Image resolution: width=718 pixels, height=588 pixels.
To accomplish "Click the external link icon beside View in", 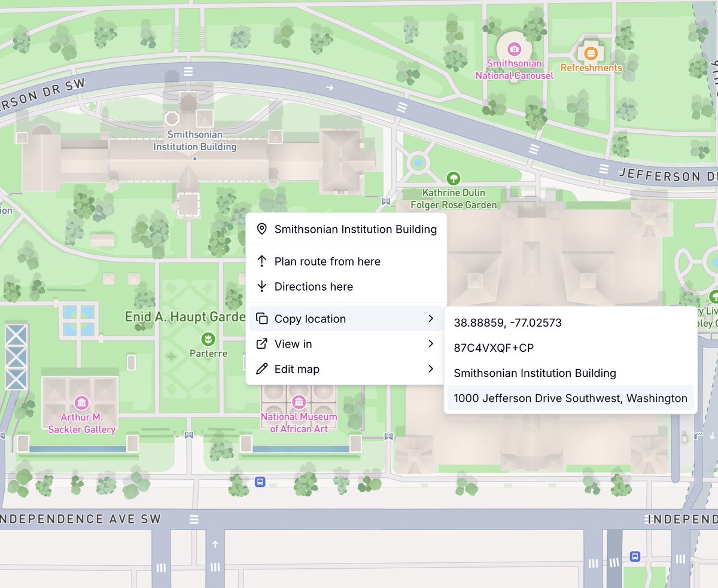I will pyautogui.click(x=261, y=344).
